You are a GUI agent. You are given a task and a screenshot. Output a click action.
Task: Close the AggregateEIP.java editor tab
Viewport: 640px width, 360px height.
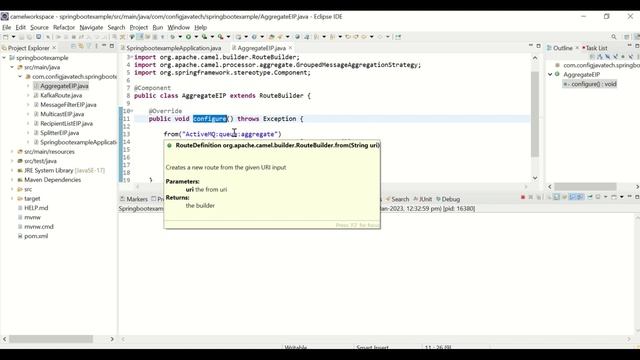point(291,48)
